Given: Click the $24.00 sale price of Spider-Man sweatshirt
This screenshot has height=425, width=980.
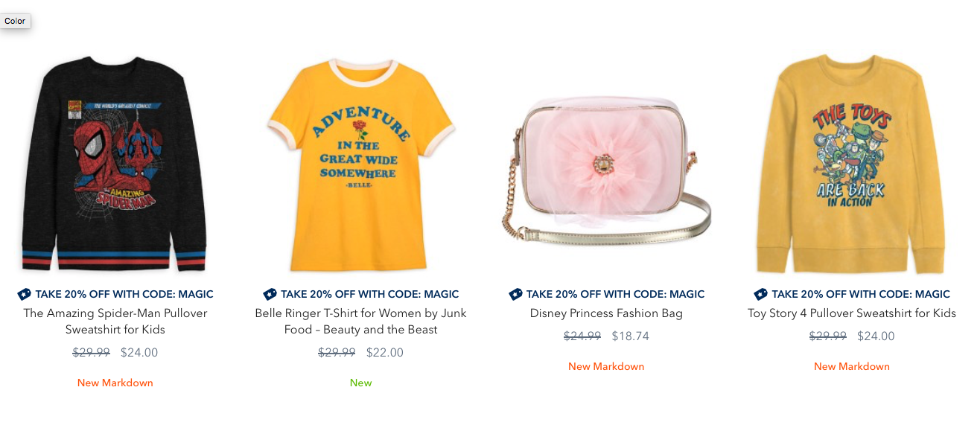Looking at the screenshot, I should point(139,353).
